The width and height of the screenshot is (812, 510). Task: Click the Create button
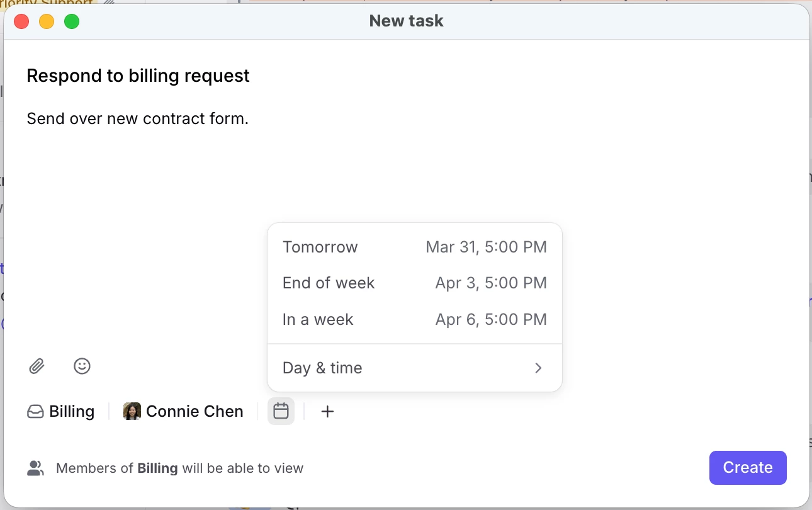click(x=748, y=468)
